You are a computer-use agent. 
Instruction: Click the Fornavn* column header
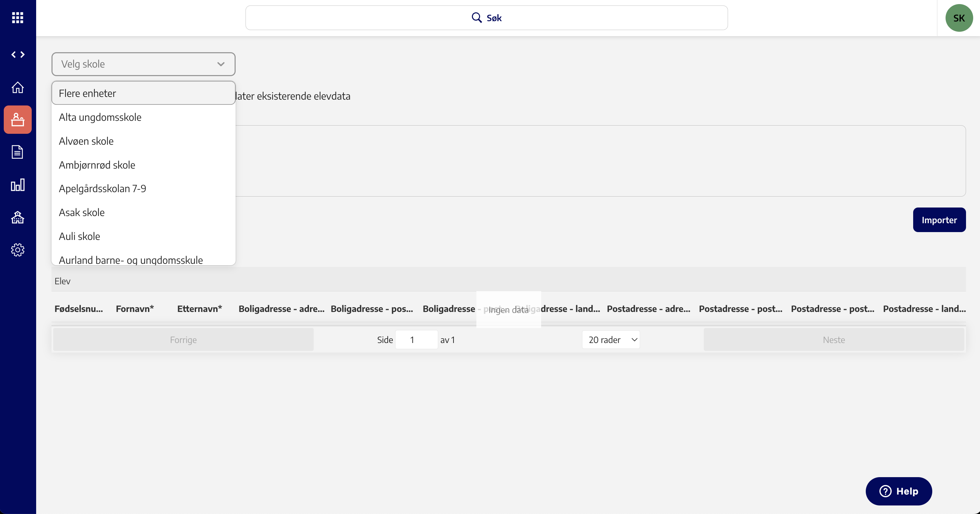point(135,309)
